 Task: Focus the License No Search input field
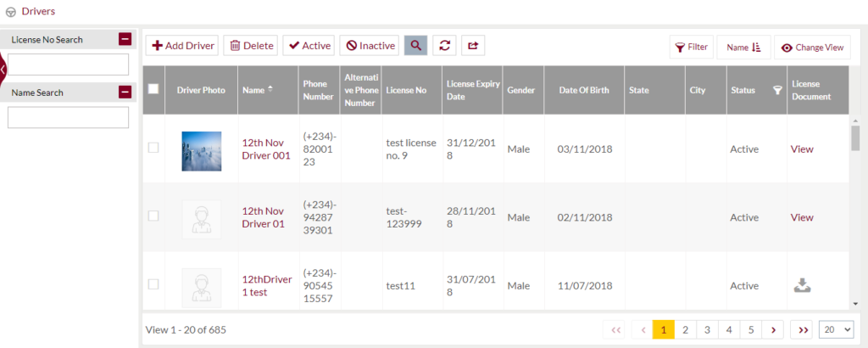pos(68,65)
